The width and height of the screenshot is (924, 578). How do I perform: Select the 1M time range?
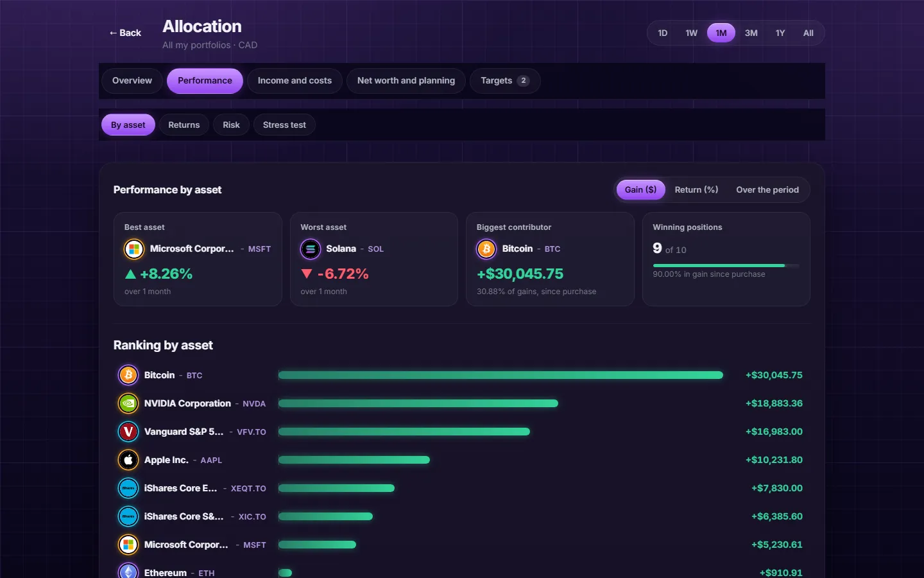pos(721,33)
